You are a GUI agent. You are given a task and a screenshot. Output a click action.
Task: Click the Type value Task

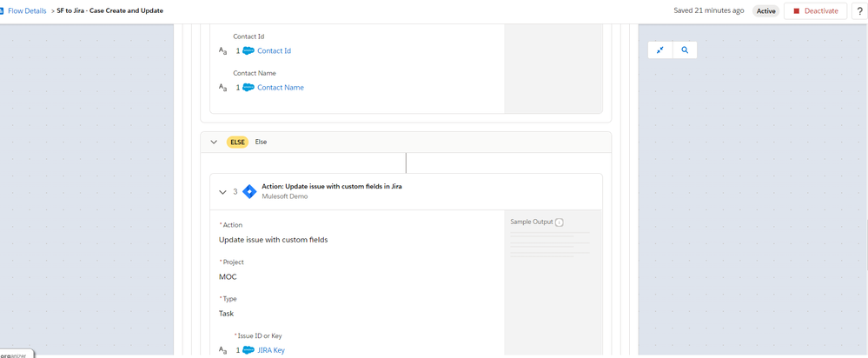pyautogui.click(x=227, y=314)
